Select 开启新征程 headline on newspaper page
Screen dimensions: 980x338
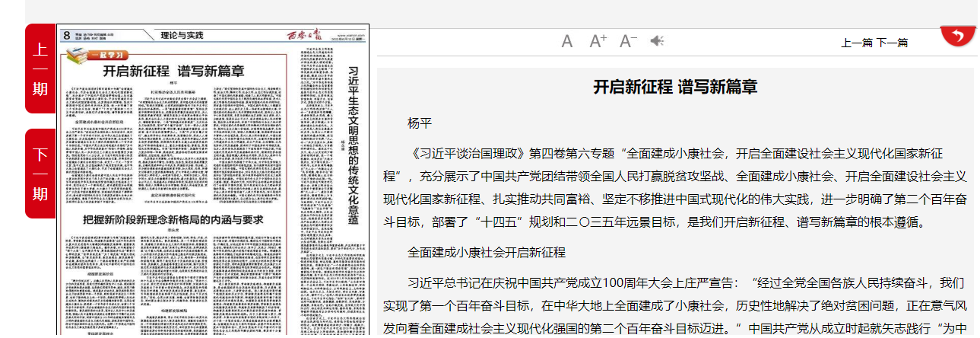coord(173,72)
